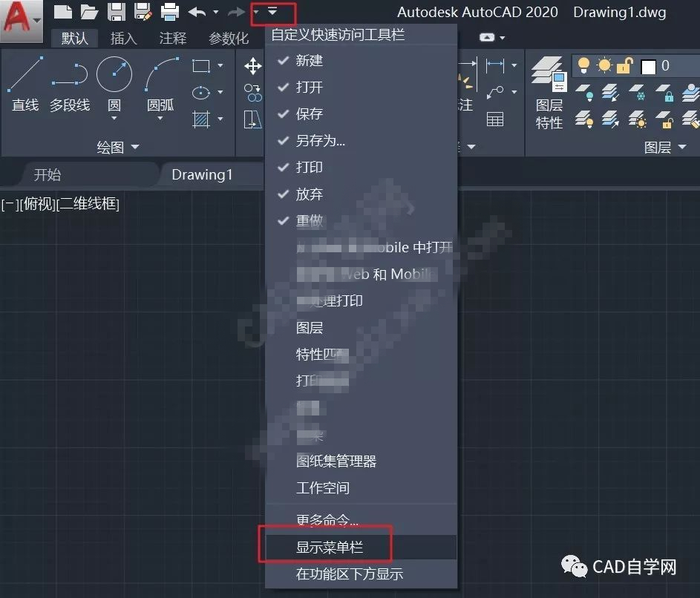
Task: Uncheck 保存 in the toolbar menu
Action: (361, 114)
